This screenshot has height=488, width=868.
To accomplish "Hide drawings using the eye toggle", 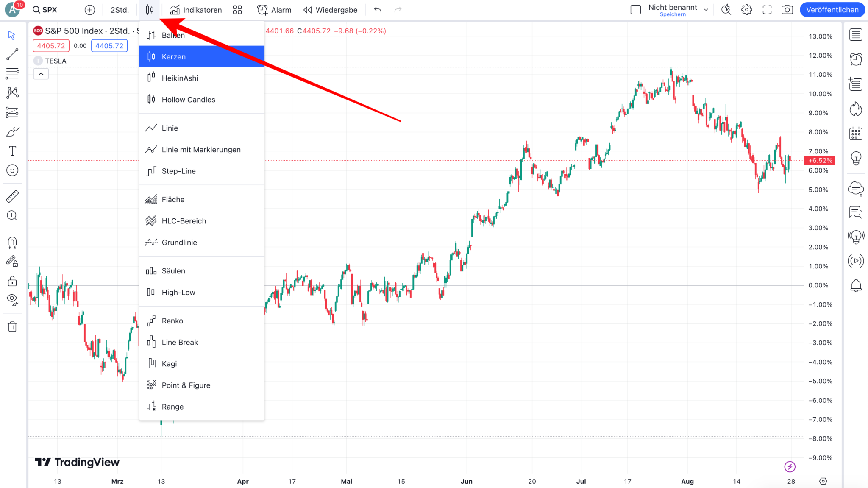I will [12, 300].
